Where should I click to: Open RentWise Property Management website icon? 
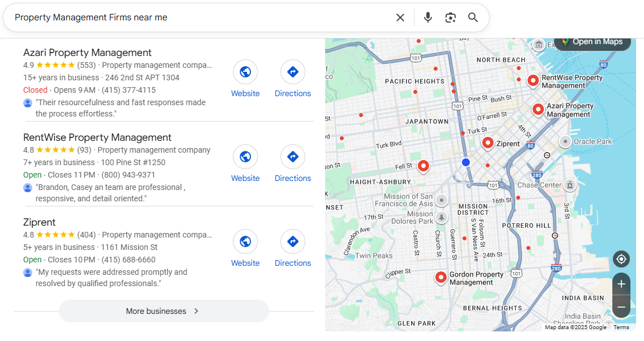(245, 157)
